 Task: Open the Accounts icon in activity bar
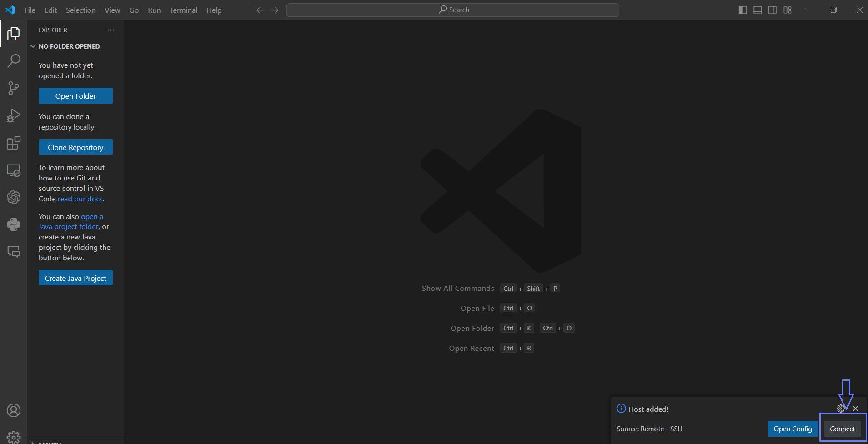(x=14, y=410)
